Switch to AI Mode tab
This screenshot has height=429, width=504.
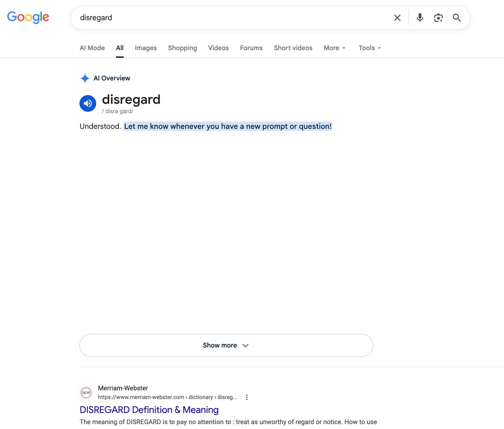(92, 48)
